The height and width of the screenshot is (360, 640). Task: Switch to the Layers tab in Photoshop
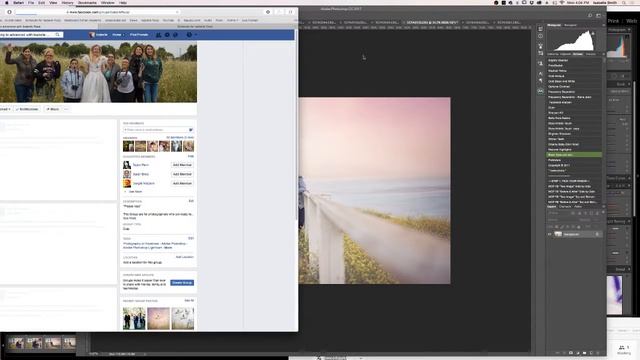pyautogui.click(x=551, y=207)
